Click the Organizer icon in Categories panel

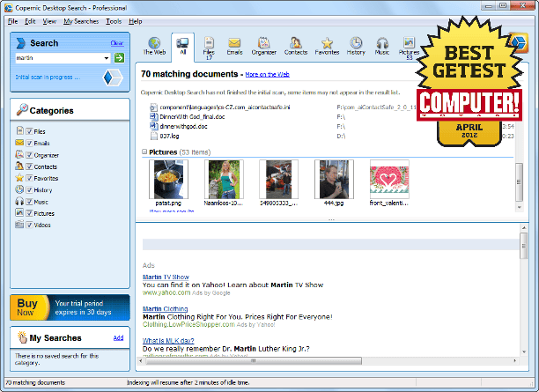19,155
